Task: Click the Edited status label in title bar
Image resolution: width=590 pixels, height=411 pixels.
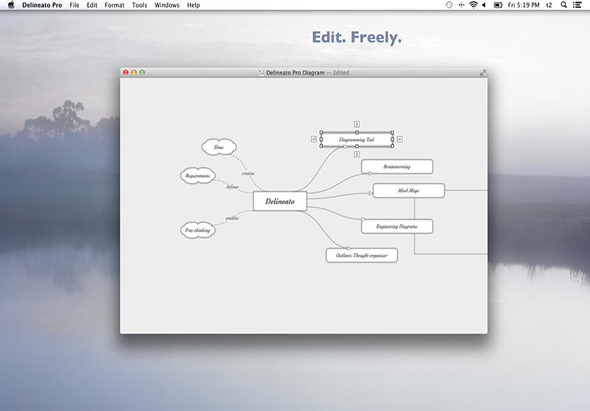Action: [341, 73]
